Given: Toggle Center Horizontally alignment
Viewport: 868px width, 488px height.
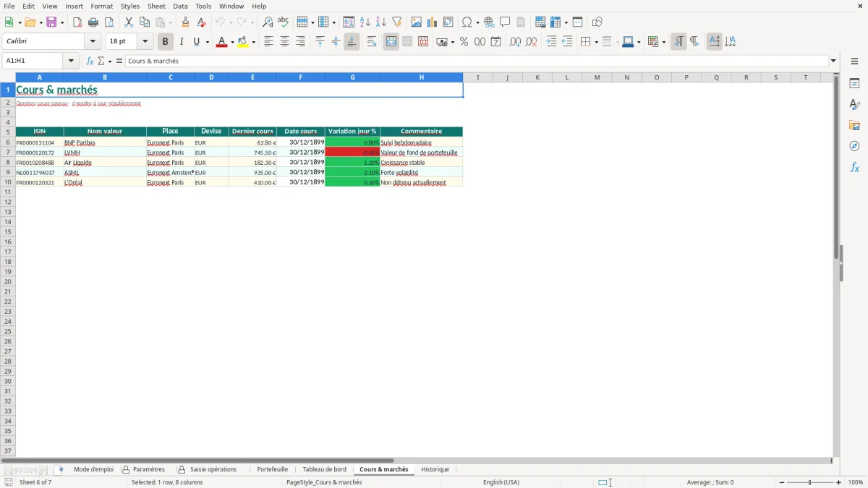Looking at the screenshot, I should tap(284, 42).
